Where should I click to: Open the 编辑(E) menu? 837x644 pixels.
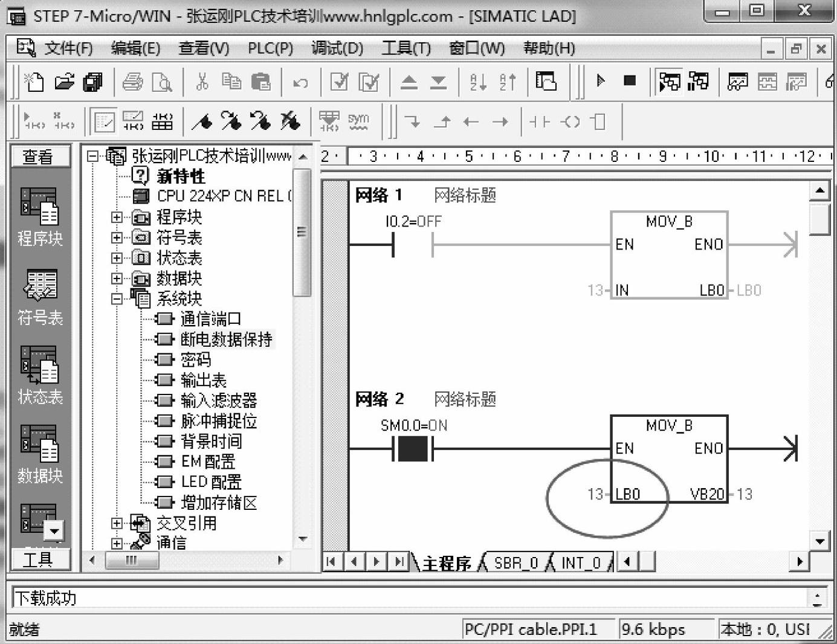point(135,48)
